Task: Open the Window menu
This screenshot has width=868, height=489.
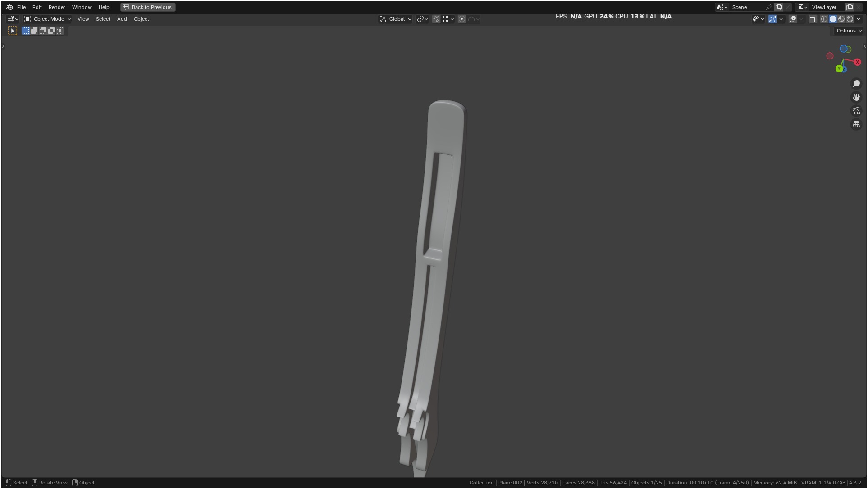Action: pos(82,7)
